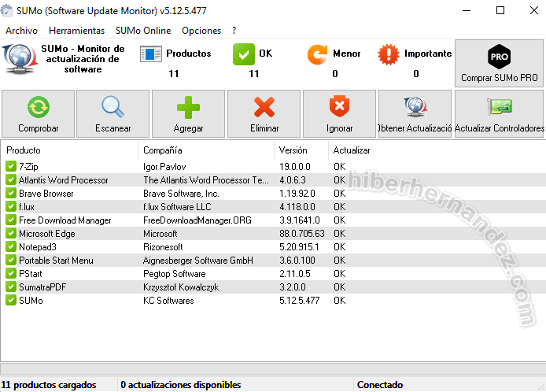Click green check icon next to Notepad3
This screenshot has height=392, width=546.
click(11, 246)
